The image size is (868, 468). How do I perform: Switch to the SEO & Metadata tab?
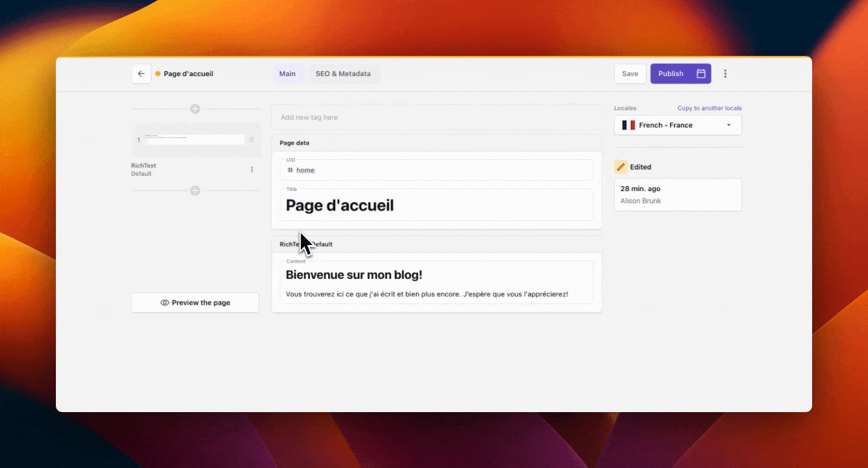343,73
